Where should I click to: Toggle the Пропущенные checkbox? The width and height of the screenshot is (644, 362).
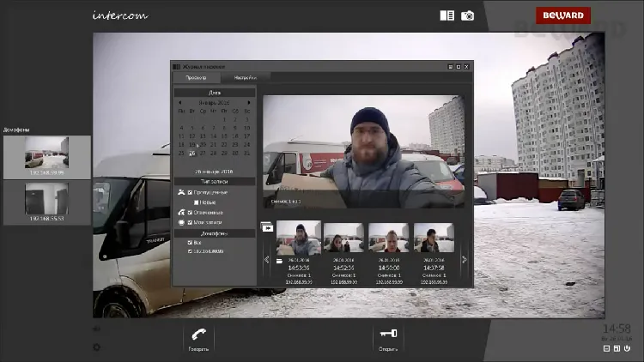click(x=190, y=192)
